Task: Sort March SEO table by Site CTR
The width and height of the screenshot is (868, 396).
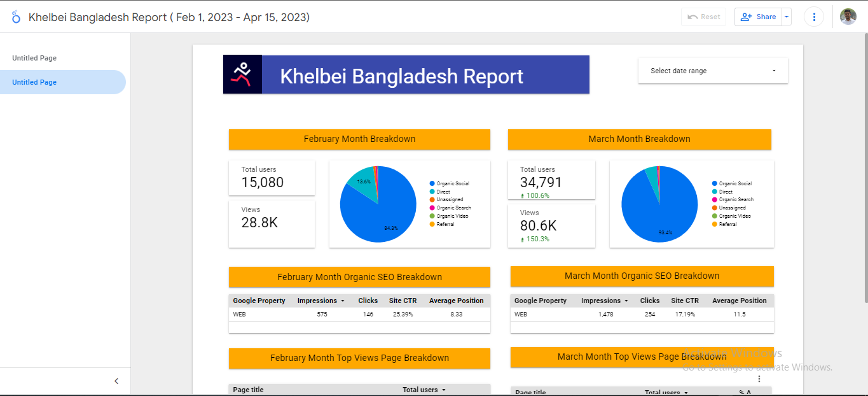Action: [685, 301]
